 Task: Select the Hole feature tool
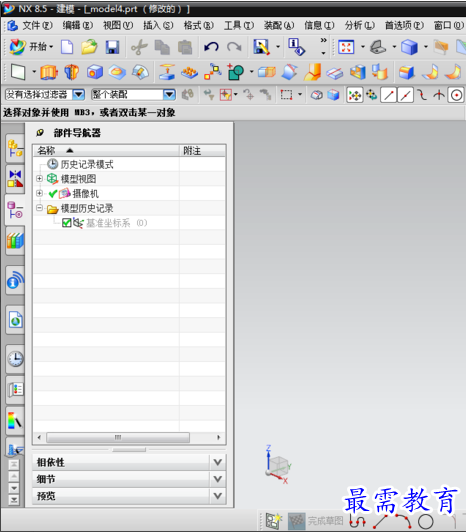tap(95, 72)
